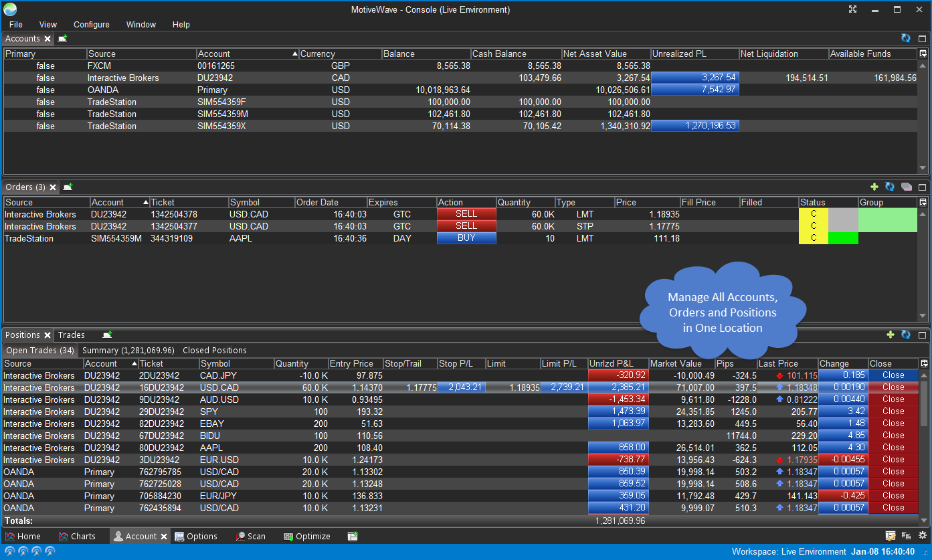Click Close button for the EBAY position
This screenshot has height=560, width=932.
point(893,424)
